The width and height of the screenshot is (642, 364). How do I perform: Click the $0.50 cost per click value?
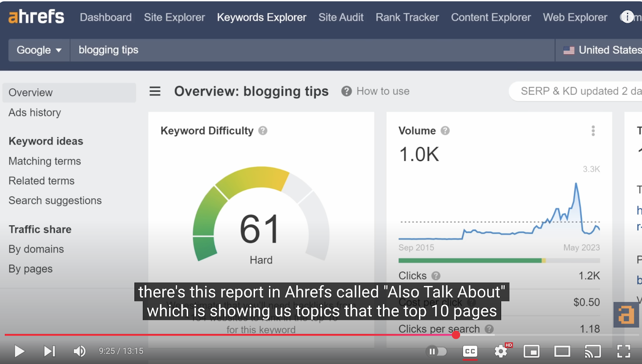tap(587, 302)
